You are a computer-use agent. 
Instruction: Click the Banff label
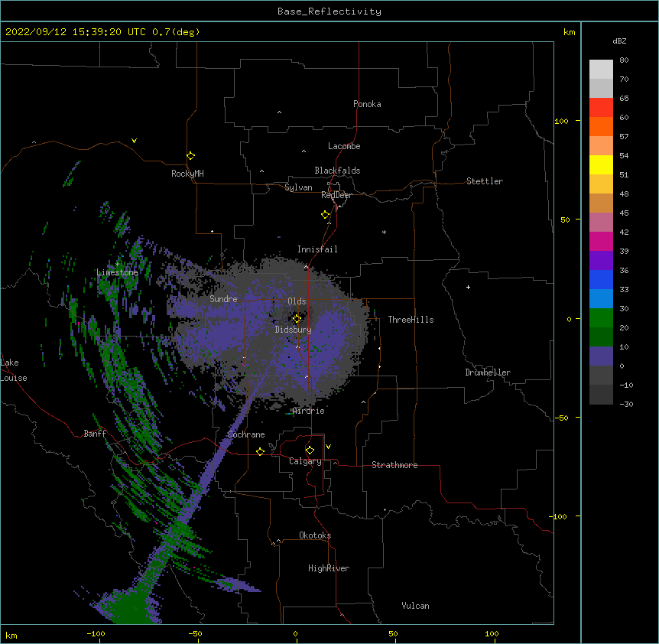95,434
